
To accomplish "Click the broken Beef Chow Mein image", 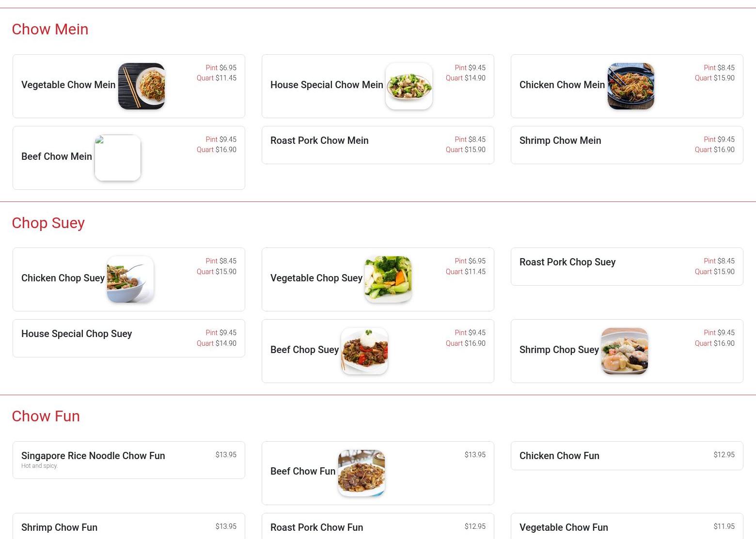I will click(x=118, y=158).
